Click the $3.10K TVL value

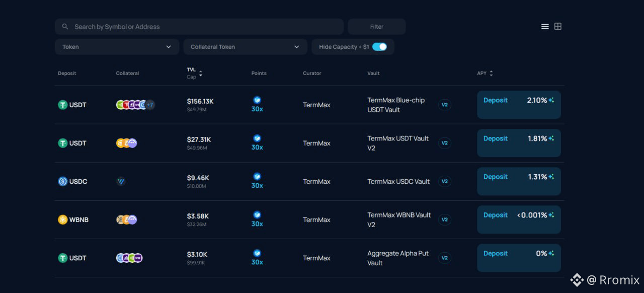[x=197, y=254]
